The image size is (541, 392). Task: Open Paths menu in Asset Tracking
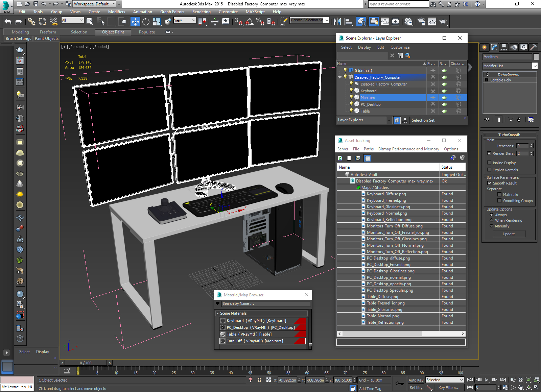point(369,149)
